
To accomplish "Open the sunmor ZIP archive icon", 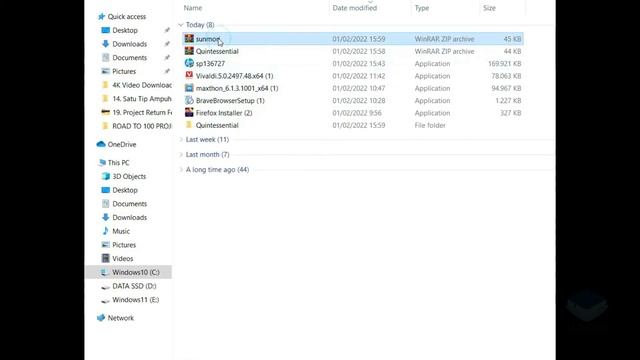I will 189,38.
